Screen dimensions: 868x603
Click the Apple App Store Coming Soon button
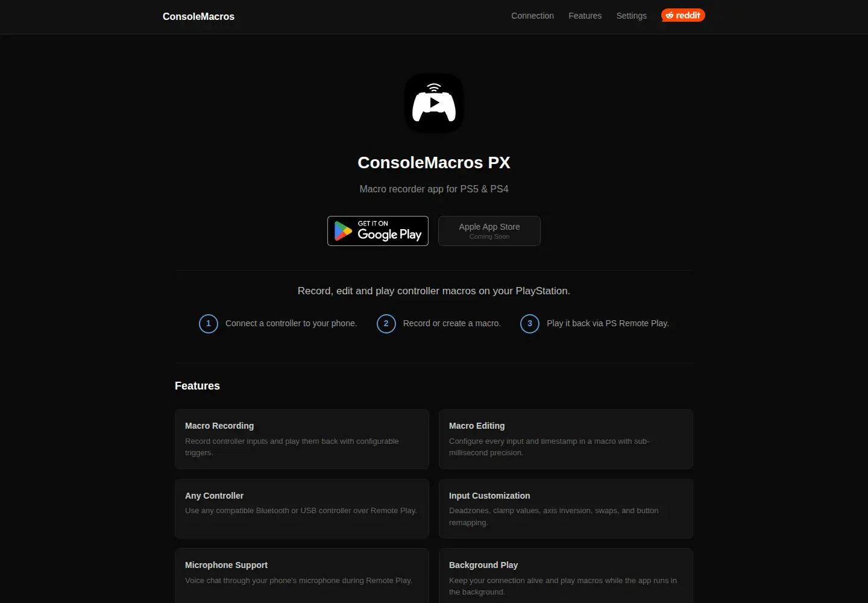coord(489,231)
